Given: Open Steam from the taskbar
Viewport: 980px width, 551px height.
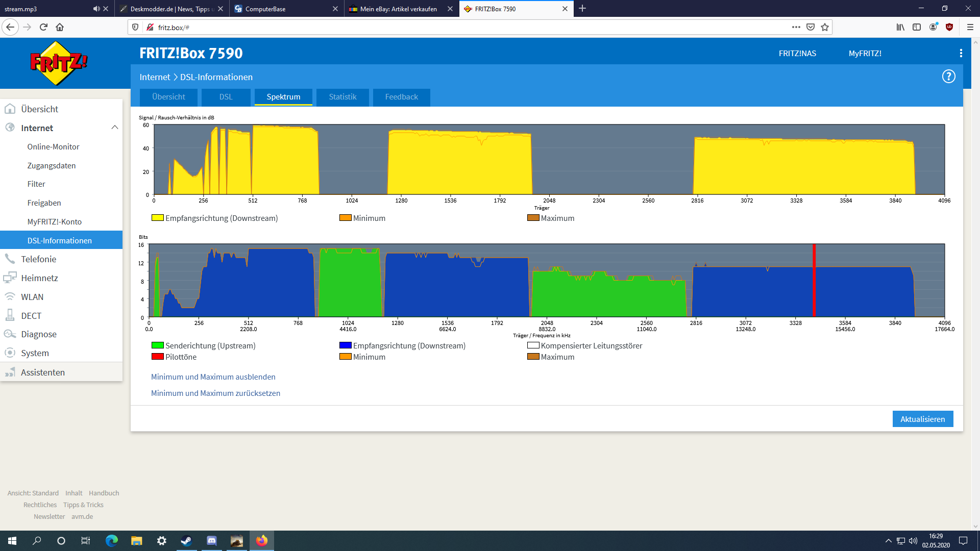Looking at the screenshot, I should tap(186, 541).
